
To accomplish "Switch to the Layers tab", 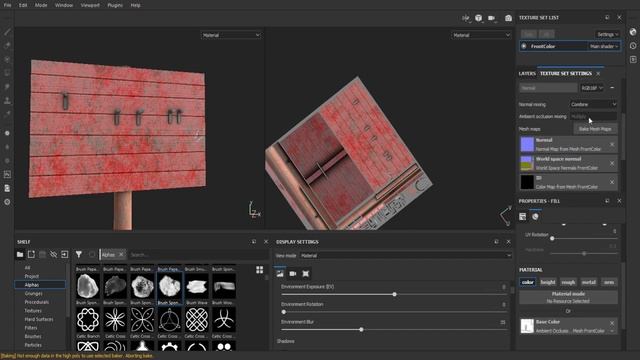I will tap(527, 73).
